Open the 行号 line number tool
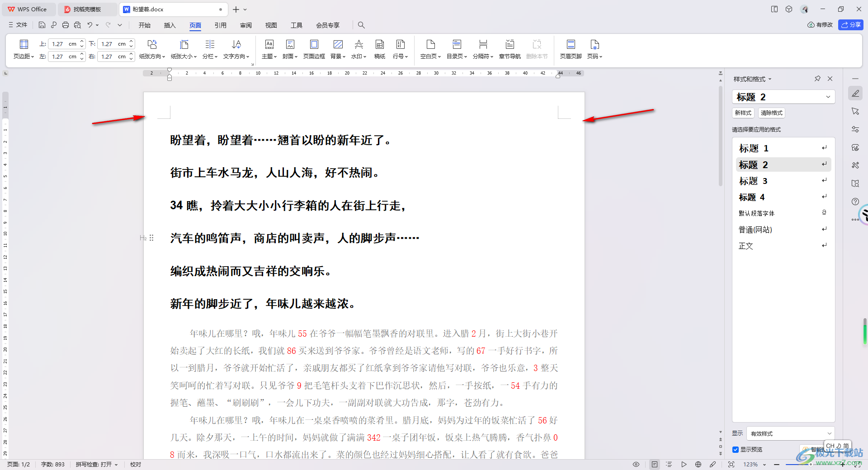This screenshot has width=868, height=470. (x=400, y=49)
